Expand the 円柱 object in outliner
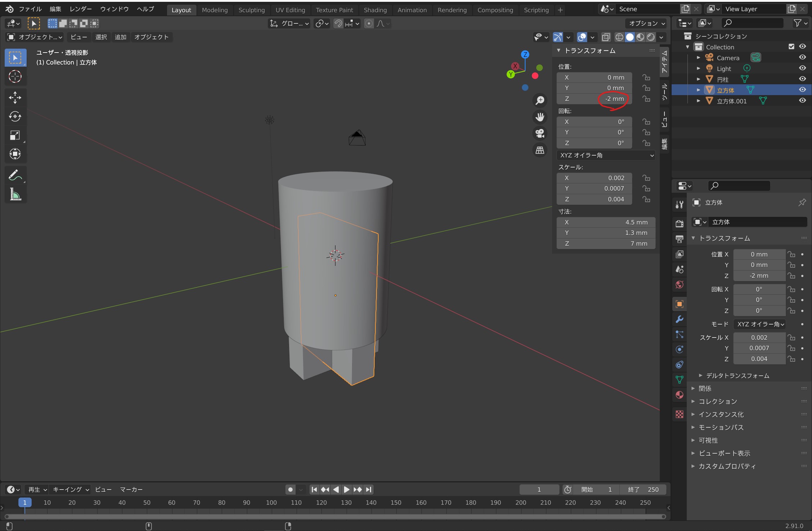 coord(698,79)
